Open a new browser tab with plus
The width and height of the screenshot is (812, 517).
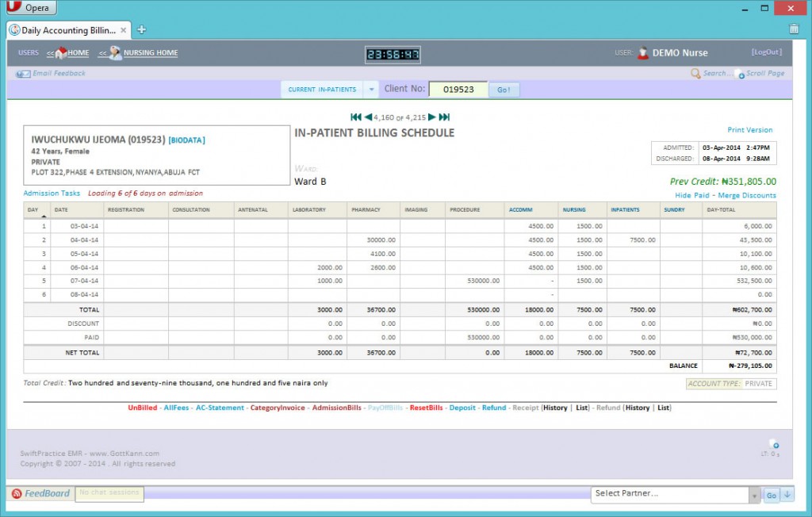point(142,30)
